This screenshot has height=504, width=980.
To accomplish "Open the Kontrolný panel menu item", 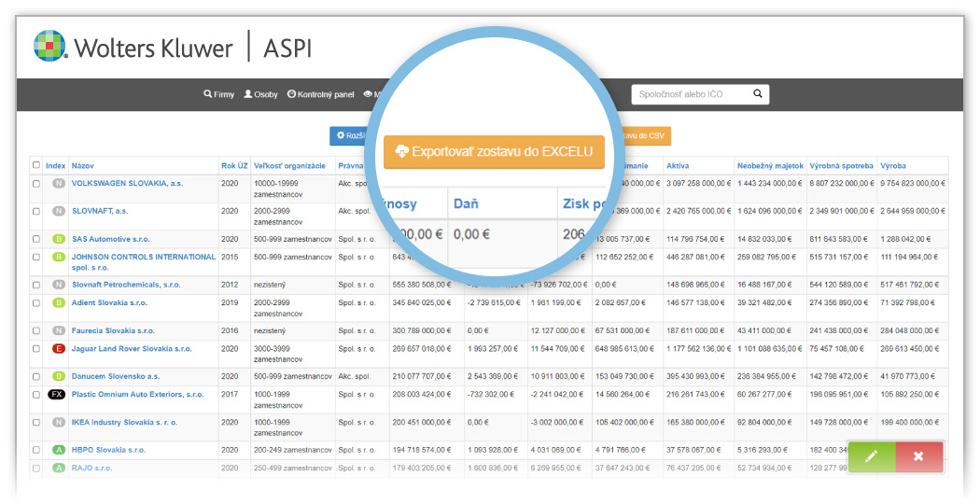I will point(321,94).
